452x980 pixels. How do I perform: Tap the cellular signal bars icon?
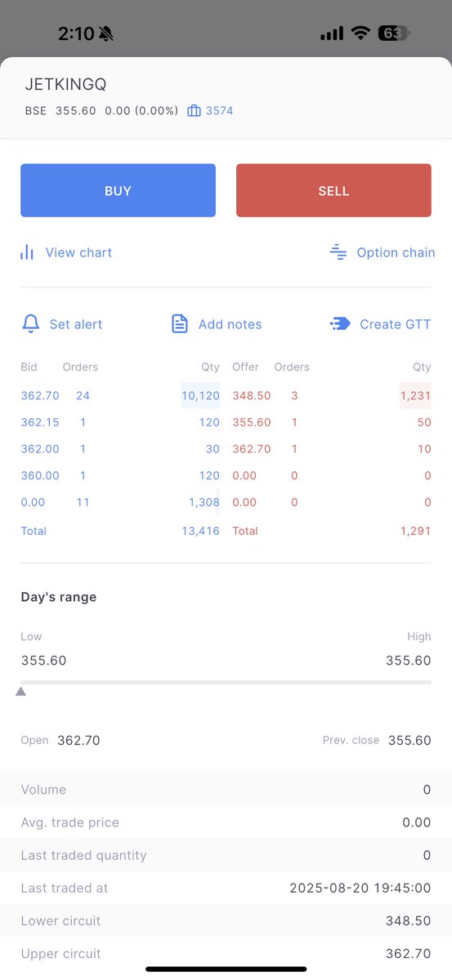coord(332,33)
